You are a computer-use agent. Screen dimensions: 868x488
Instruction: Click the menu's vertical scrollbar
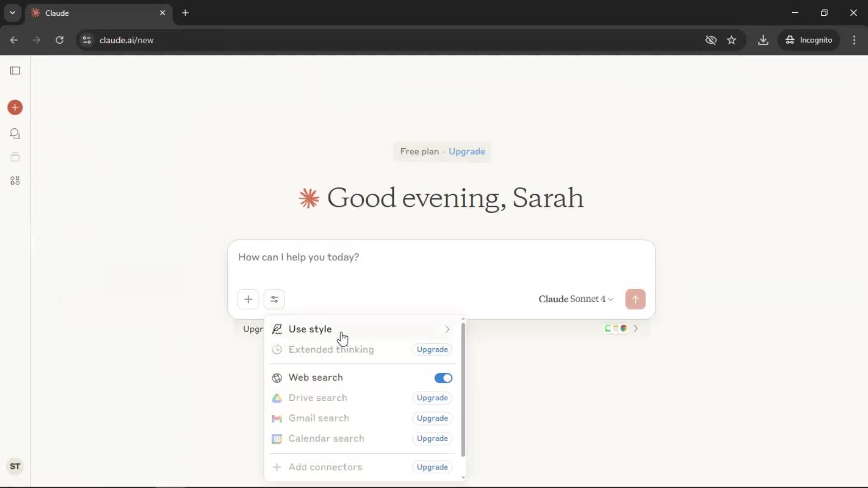[x=463, y=389]
